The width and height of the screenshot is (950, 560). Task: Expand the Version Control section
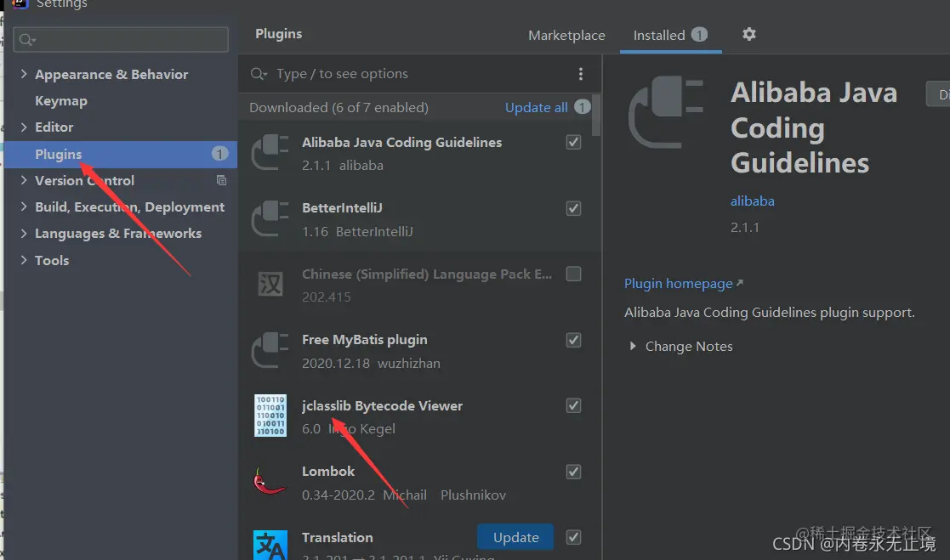point(24,180)
